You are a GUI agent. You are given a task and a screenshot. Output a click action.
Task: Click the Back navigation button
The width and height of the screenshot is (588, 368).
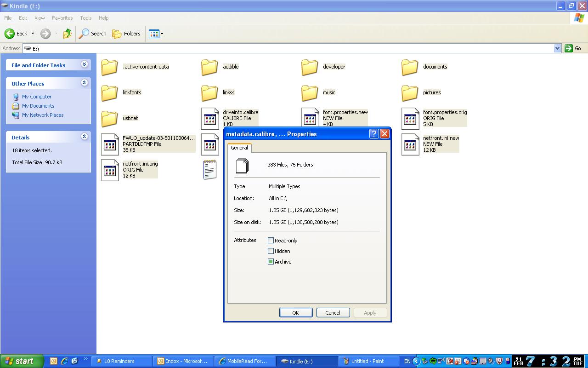(x=16, y=34)
